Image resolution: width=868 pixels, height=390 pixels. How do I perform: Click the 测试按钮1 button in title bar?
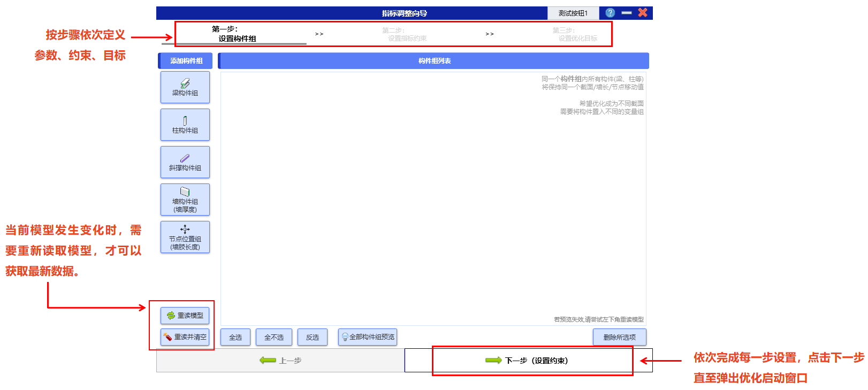[x=573, y=13]
